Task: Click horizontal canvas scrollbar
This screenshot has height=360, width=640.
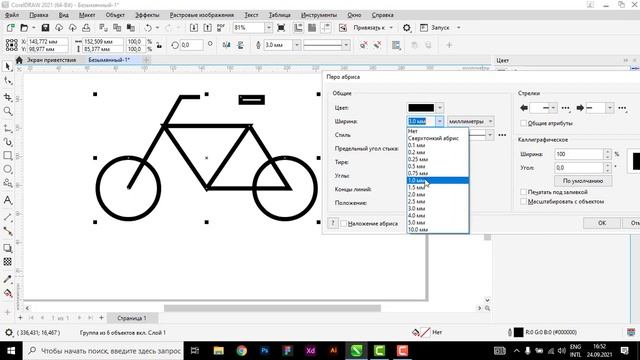Action: 272,308
